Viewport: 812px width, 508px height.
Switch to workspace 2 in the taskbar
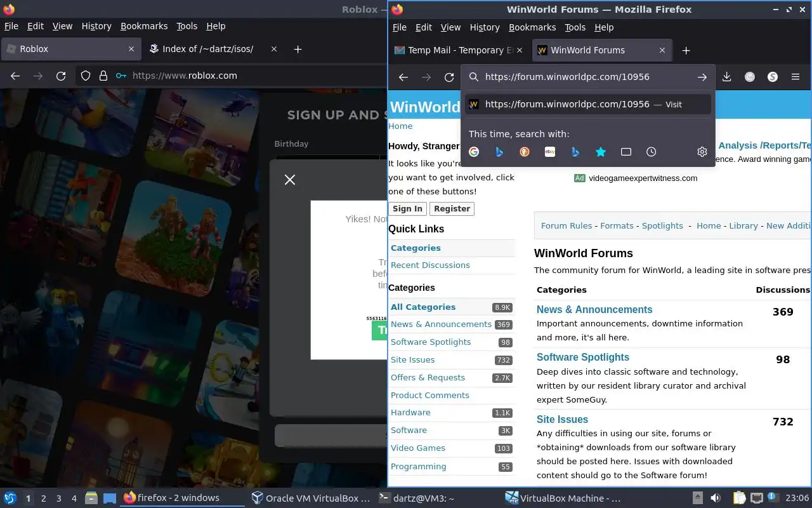coord(44,498)
